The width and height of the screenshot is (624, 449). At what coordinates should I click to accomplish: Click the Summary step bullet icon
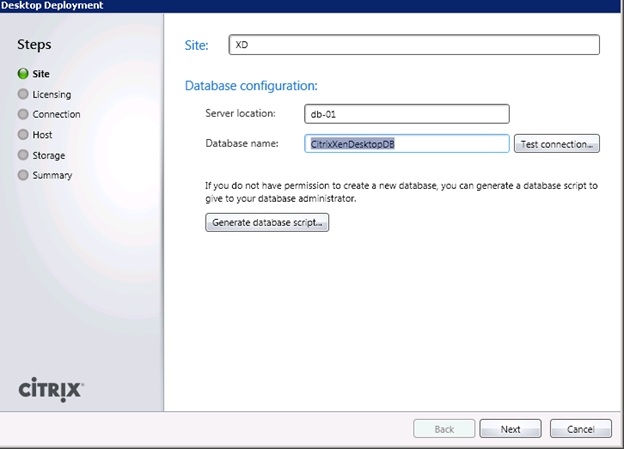[x=23, y=175]
